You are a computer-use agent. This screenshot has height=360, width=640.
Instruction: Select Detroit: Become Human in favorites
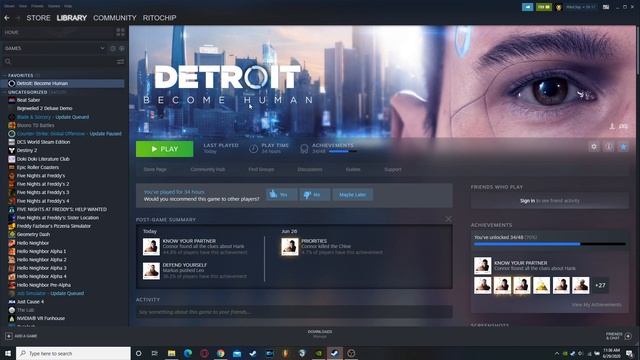click(62, 83)
